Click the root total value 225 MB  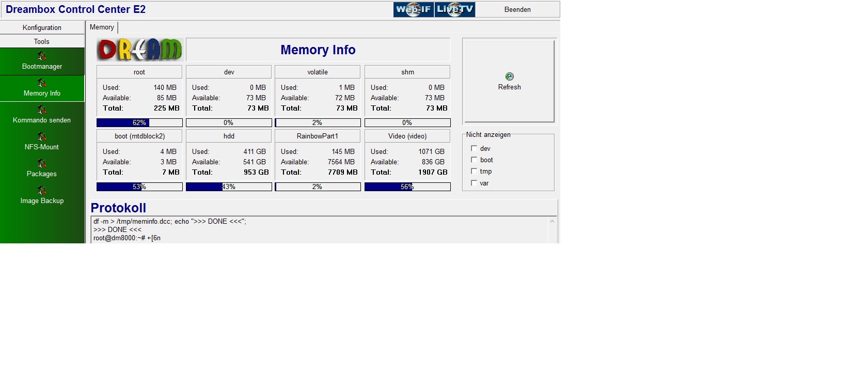tap(167, 108)
